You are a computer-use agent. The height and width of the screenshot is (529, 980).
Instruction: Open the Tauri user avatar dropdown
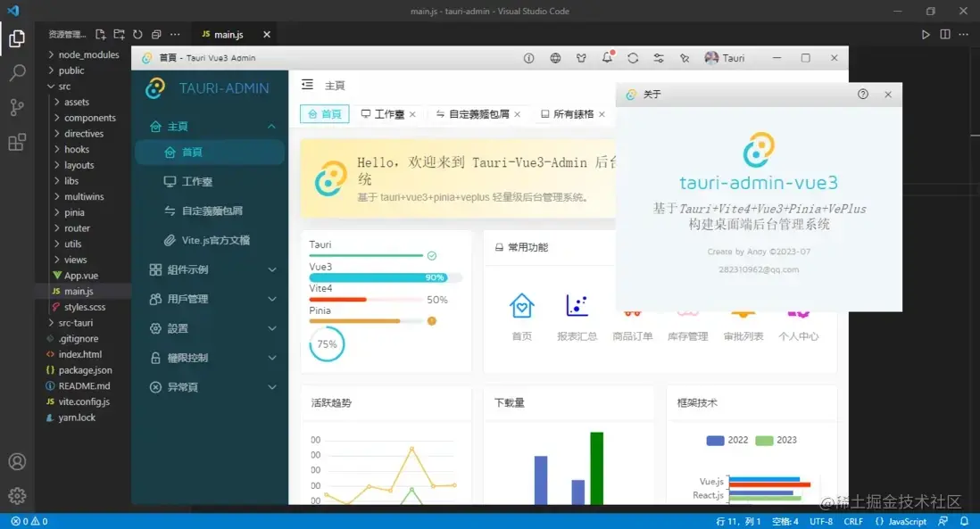[x=725, y=58]
